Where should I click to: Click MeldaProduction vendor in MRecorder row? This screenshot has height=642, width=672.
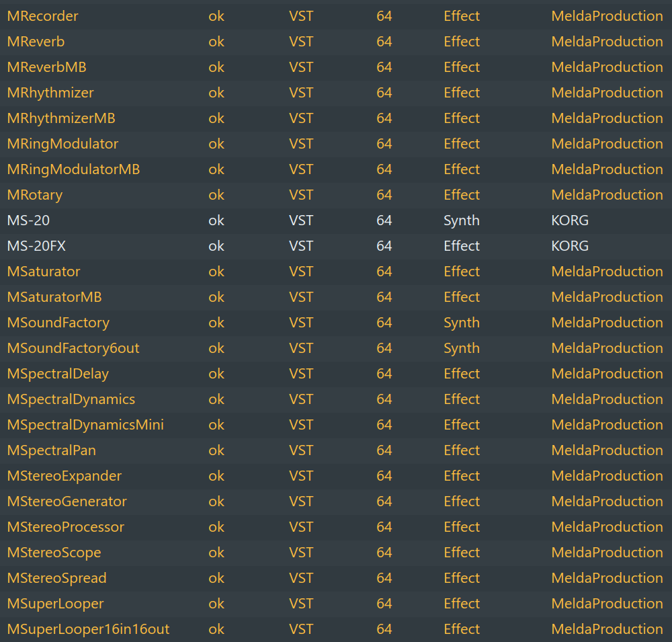click(x=607, y=16)
